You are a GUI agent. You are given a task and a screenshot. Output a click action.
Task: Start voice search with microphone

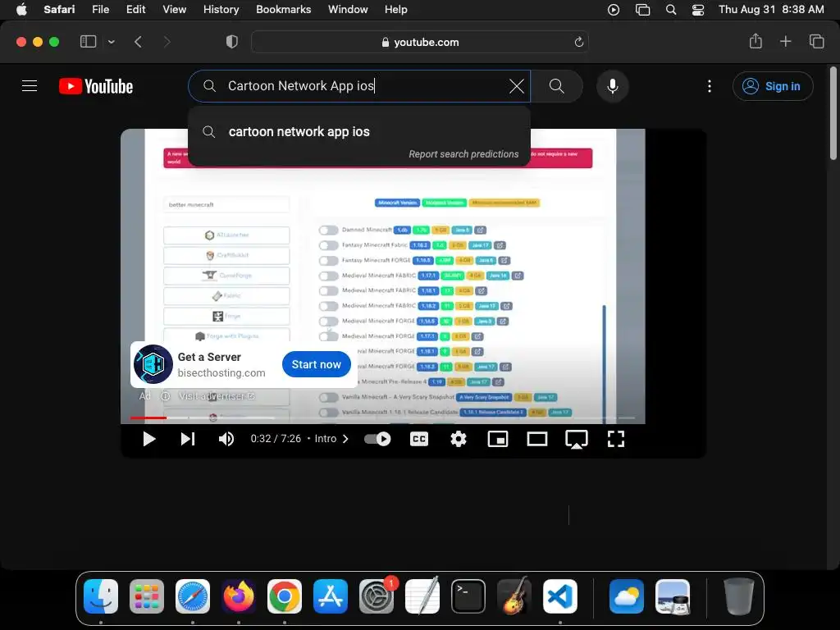pyautogui.click(x=612, y=85)
